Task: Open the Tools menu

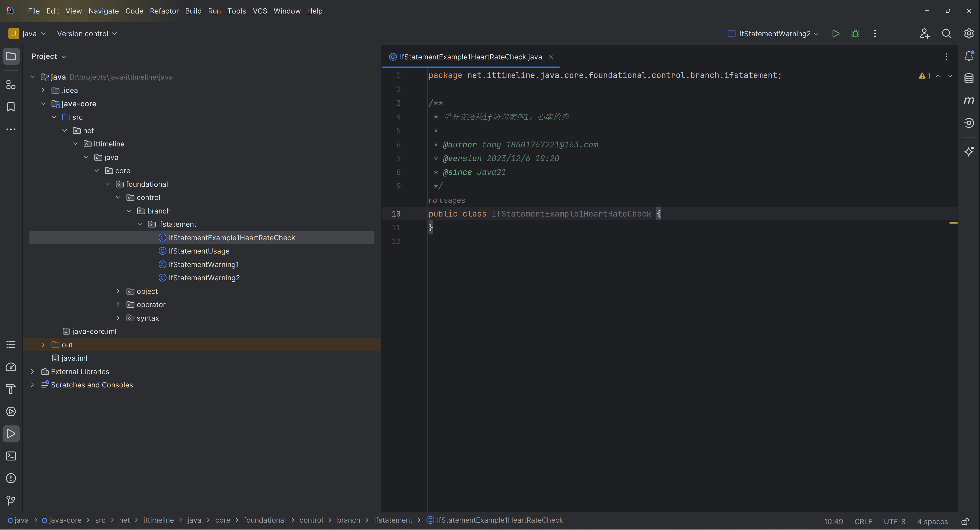Action: tap(237, 11)
